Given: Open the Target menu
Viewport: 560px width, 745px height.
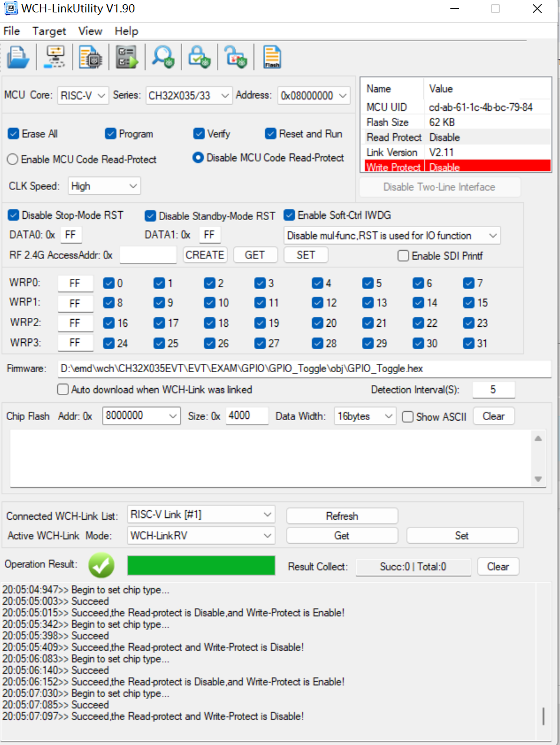Looking at the screenshot, I should click(x=49, y=31).
